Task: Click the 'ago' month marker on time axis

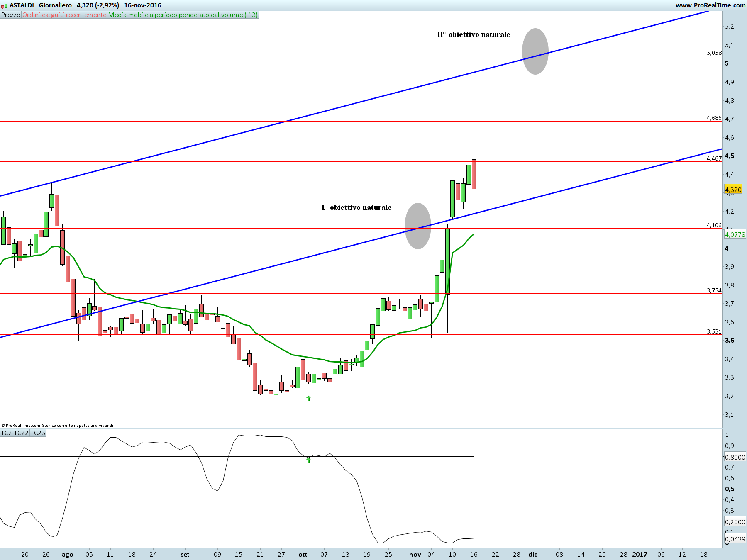Action: [x=68, y=555]
